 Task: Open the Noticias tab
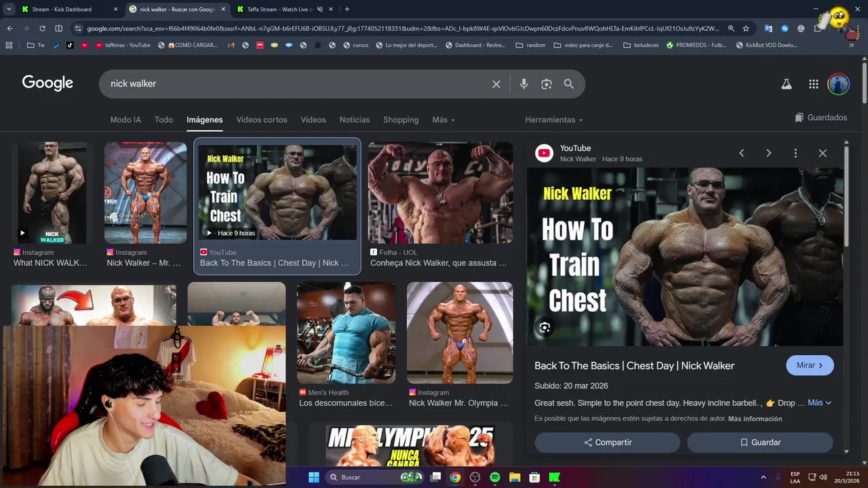coord(355,120)
